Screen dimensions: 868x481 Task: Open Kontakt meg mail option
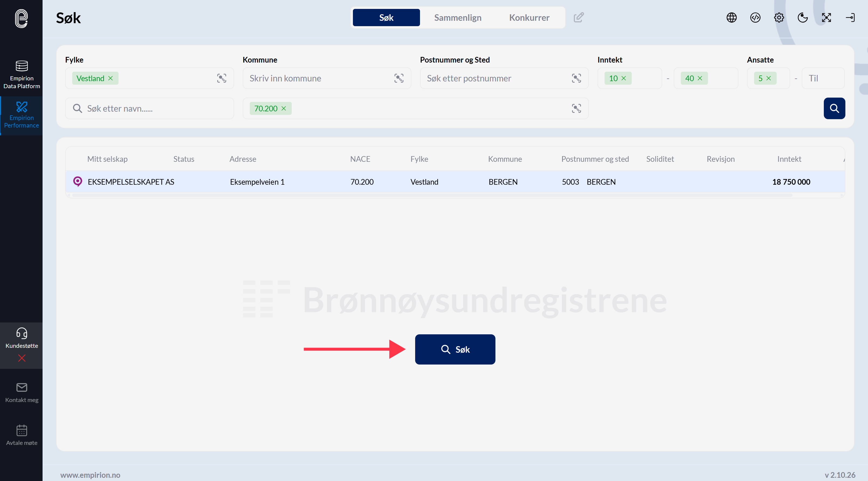pyautogui.click(x=22, y=393)
